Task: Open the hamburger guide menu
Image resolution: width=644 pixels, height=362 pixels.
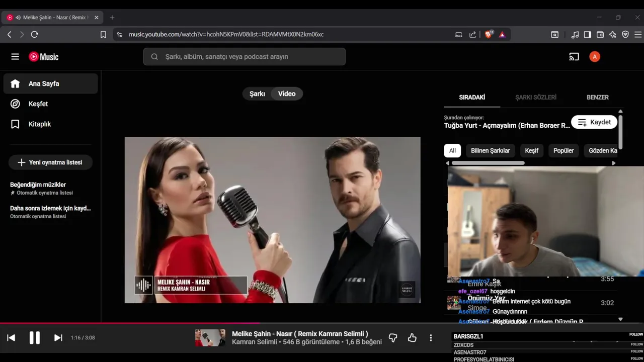Action: pos(15,57)
